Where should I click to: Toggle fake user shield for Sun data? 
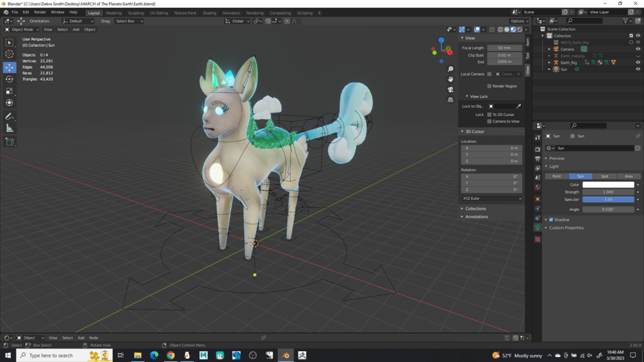coord(638,148)
